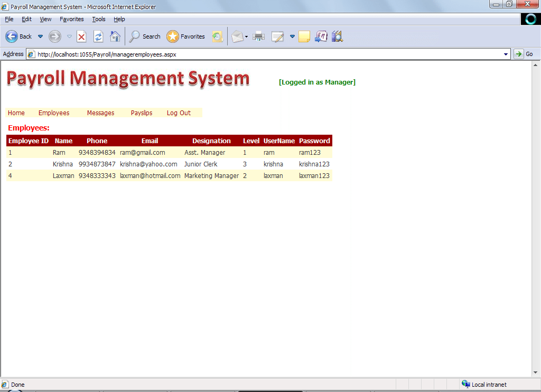Viewport: 541px width, 392px height.
Task: Click the Search toolbar button
Action: [145, 36]
